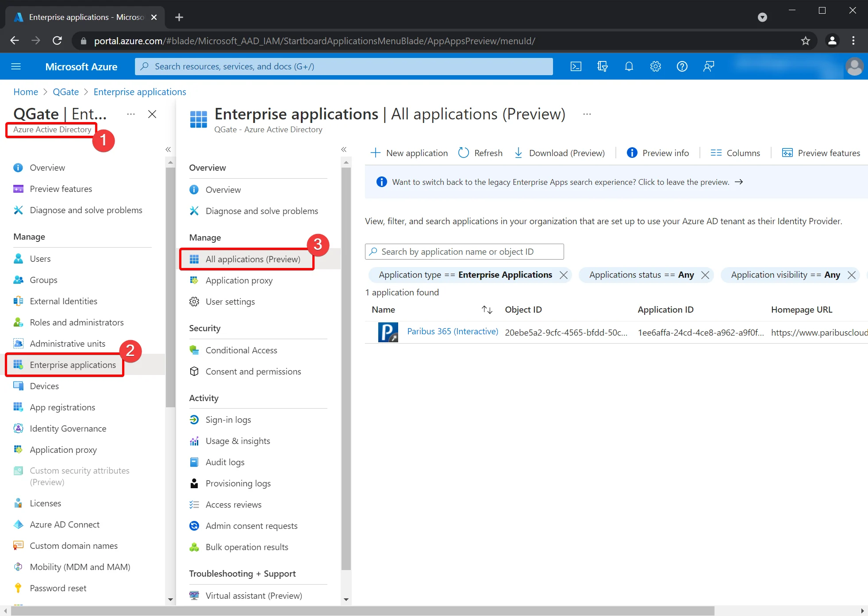Close the QGate Azure Active Directory blade

[152, 114]
